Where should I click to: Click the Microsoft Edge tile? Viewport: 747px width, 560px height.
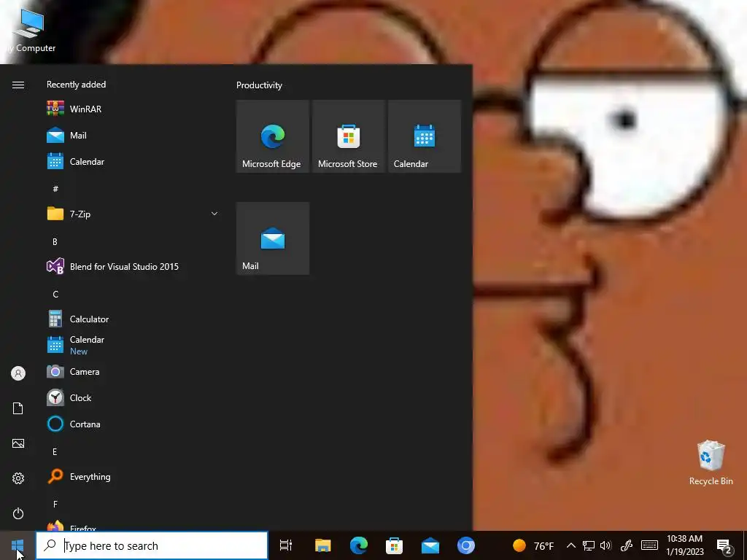(273, 136)
